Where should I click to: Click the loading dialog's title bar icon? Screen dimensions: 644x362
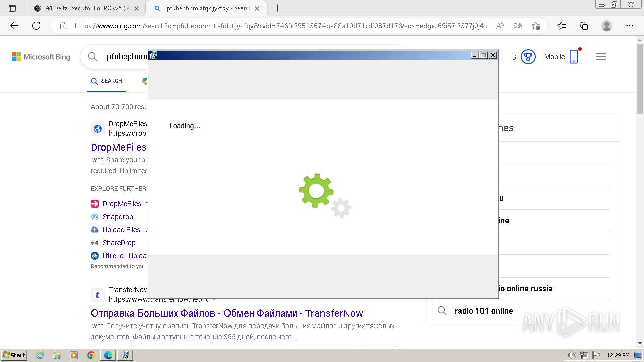(153, 55)
